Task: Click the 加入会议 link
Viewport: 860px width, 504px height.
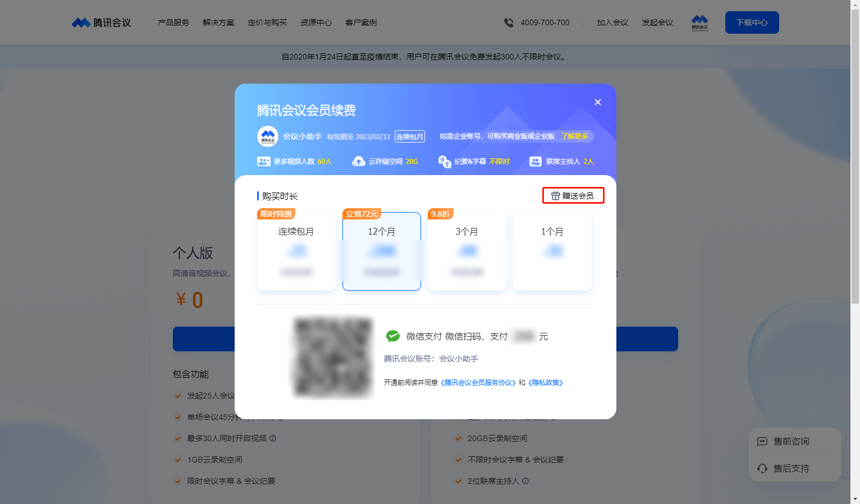Action: pos(612,22)
